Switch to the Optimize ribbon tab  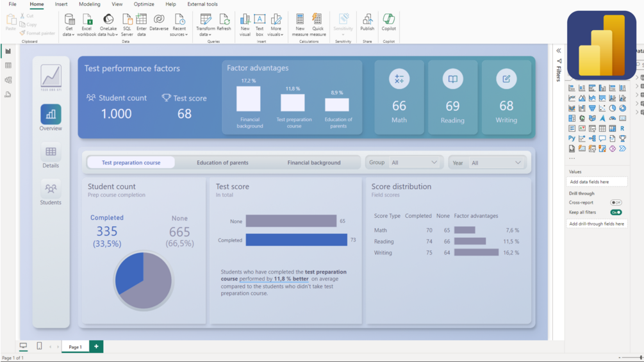click(144, 4)
